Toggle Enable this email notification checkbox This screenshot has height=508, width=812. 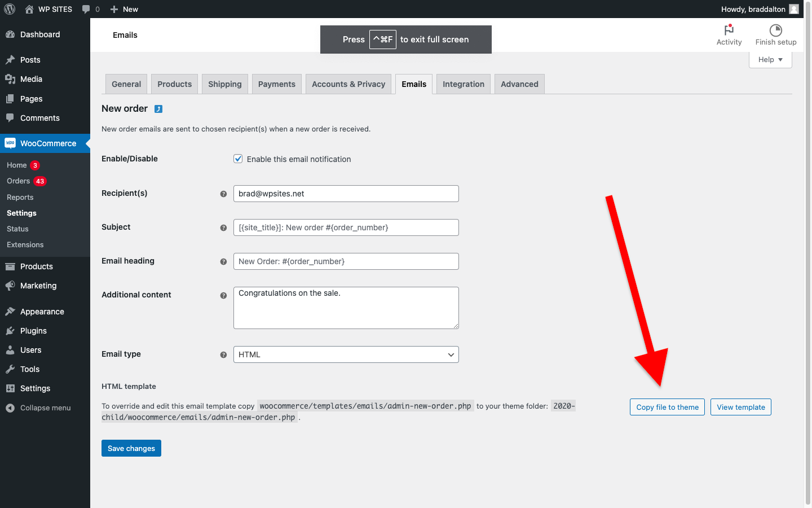(x=238, y=159)
